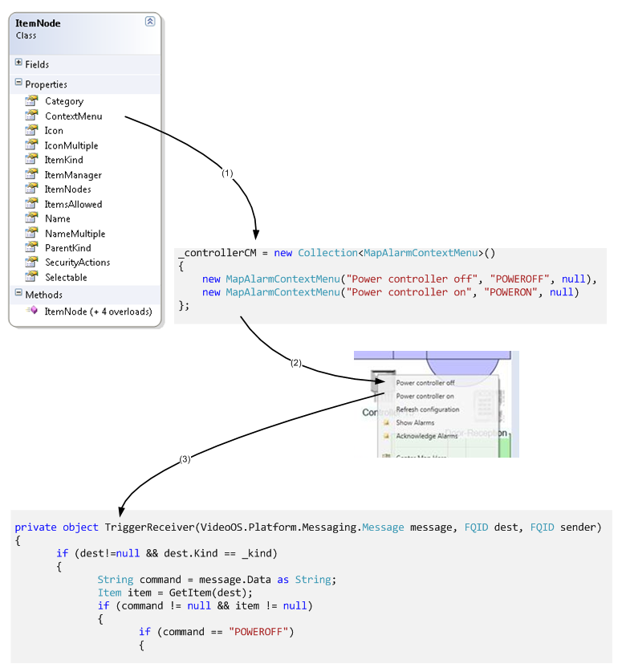Select the IconMultiple property text
This screenshot has width=622, height=672.
[71, 145]
